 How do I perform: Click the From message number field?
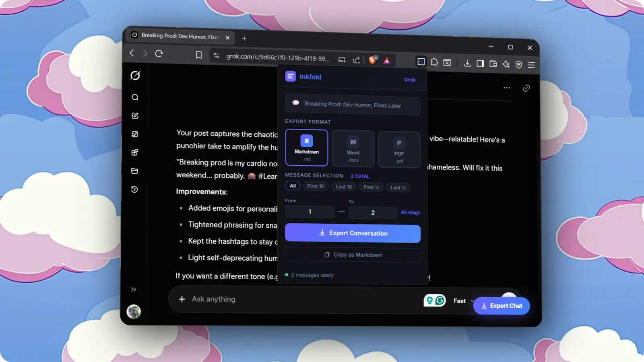[x=310, y=212]
